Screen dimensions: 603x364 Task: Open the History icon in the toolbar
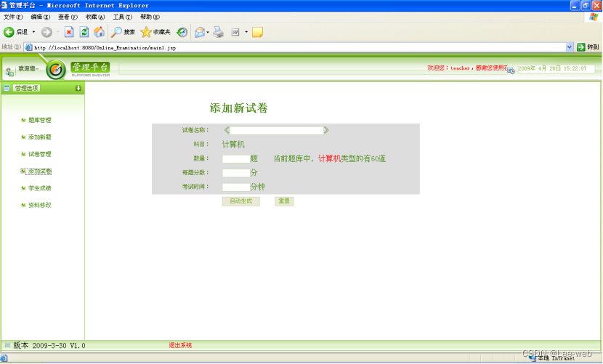(x=182, y=32)
